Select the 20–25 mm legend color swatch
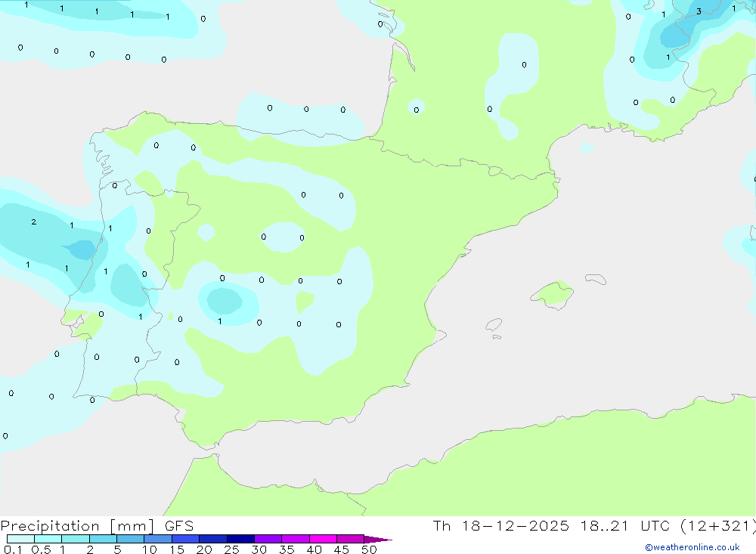The height and width of the screenshot is (554, 756). point(213,539)
